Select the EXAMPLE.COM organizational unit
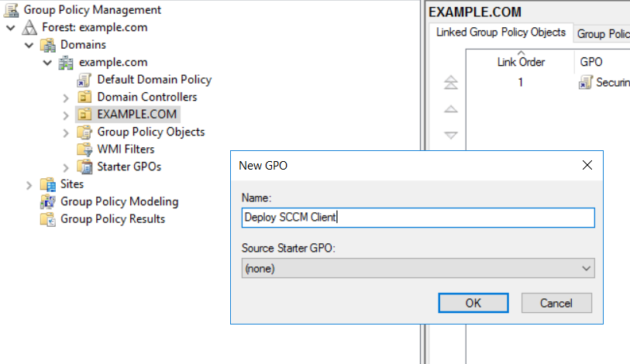The width and height of the screenshot is (630, 364). [x=137, y=115]
